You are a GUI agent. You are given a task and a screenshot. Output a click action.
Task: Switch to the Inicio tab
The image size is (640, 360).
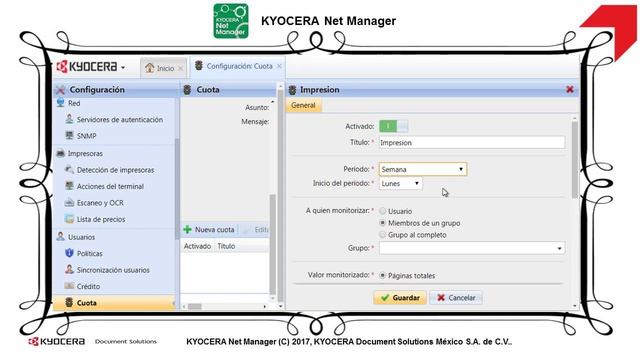coord(164,68)
